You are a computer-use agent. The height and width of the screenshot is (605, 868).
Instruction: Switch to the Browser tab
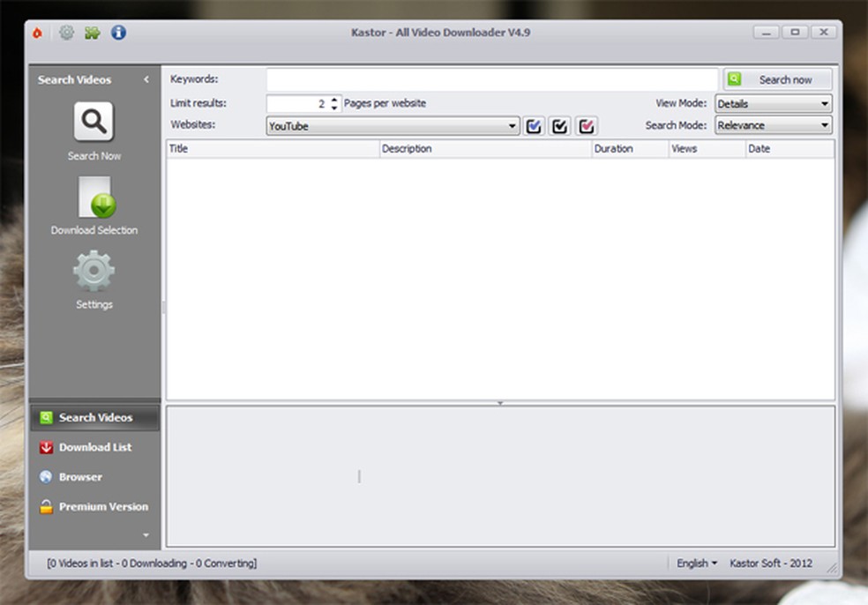click(x=95, y=476)
